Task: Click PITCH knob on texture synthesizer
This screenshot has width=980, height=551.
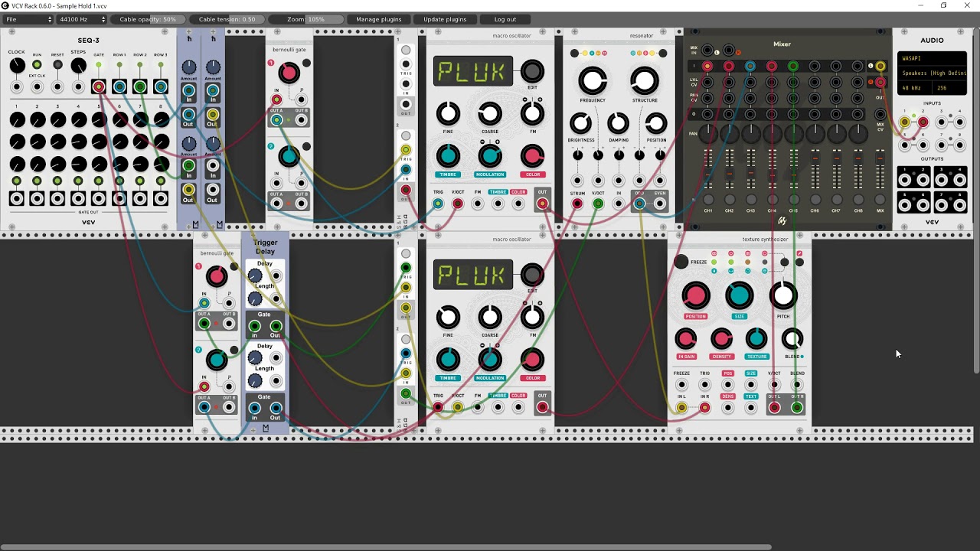Action: click(783, 296)
